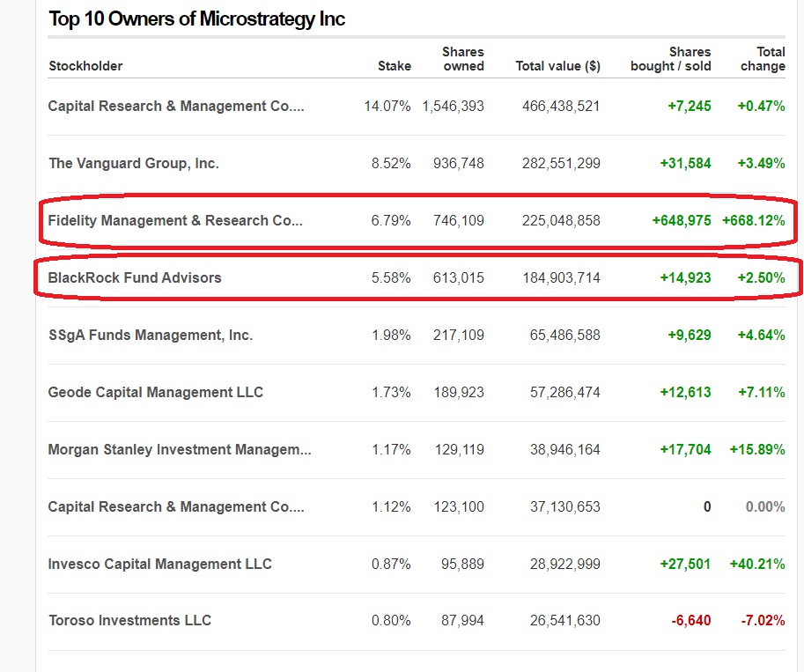The height and width of the screenshot is (672, 804).
Task: Click BlackRock's 184,903,714 total value cell
Action: (560, 278)
